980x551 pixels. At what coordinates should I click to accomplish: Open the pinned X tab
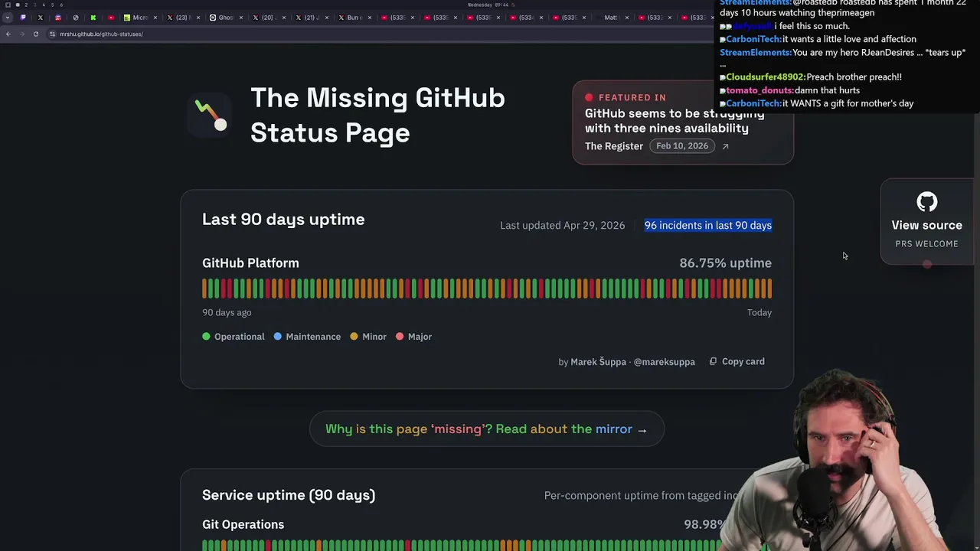tap(41, 18)
